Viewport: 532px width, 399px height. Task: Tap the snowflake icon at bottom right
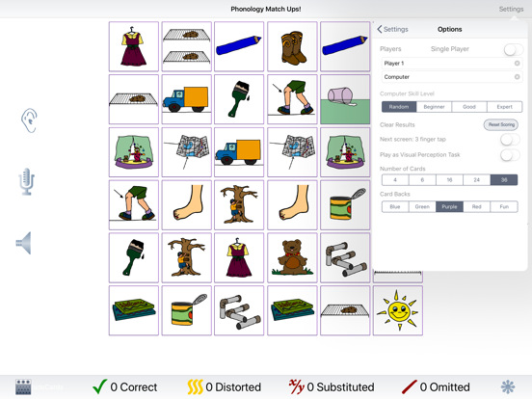coord(508,386)
